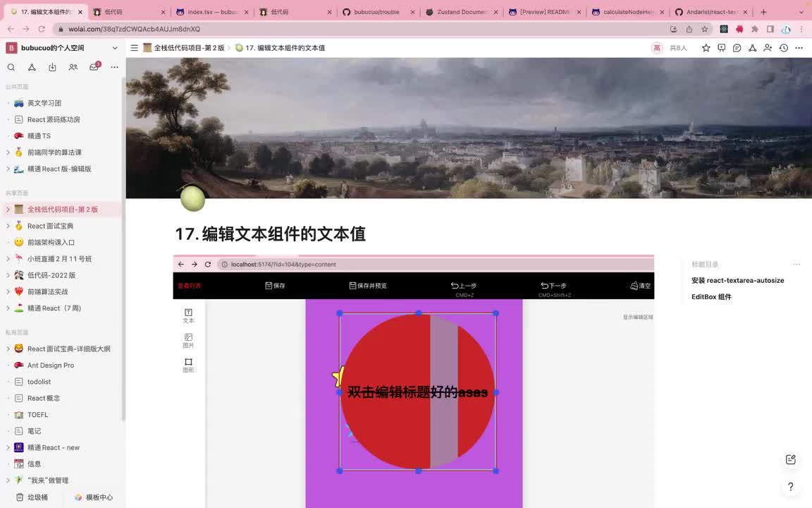Go back in browser
Screen dimensions: 812x508
(x=11, y=29)
